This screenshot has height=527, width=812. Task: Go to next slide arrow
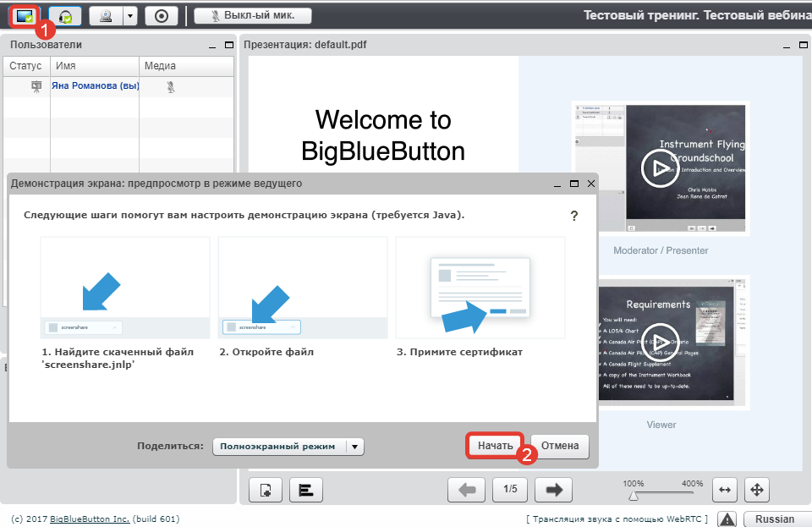pos(553,490)
